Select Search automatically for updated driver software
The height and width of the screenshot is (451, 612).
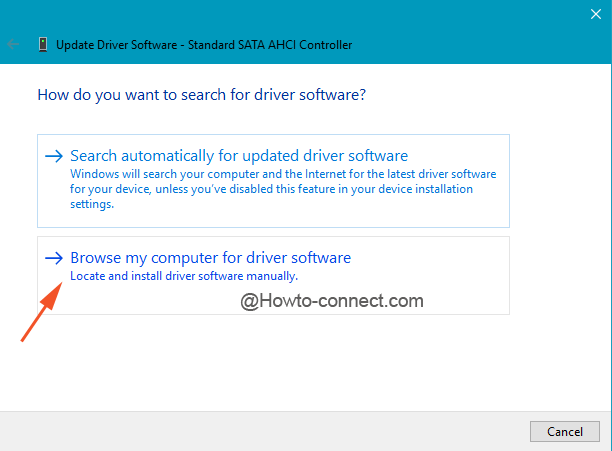tap(273, 181)
